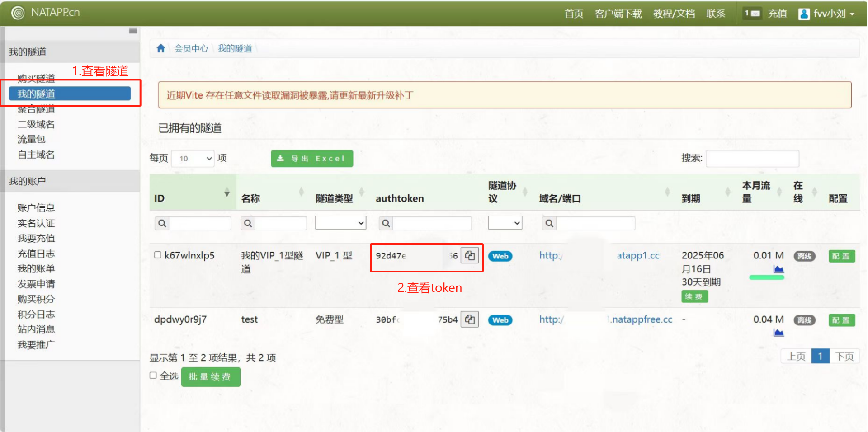Tick the checkbox for tunnel k67wlnxlp5
This screenshot has width=868, height=432.
(158, 255)
